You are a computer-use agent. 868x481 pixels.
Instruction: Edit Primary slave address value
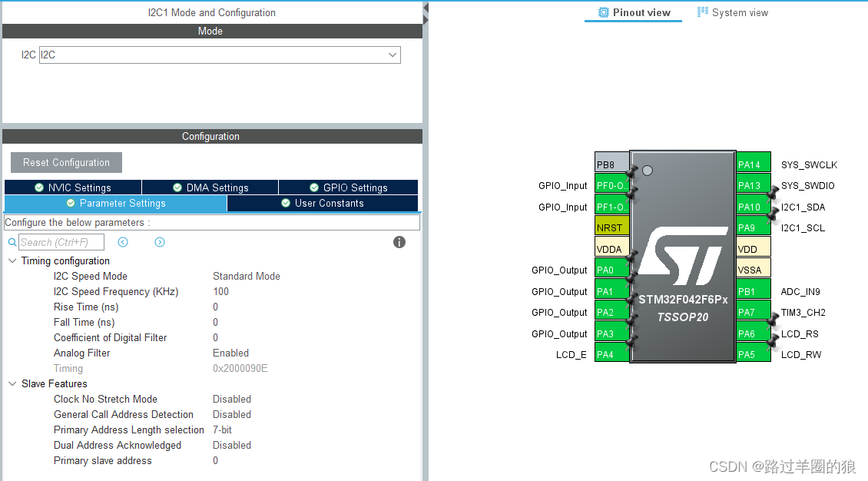pyautogui.click(x=215, y=460)
